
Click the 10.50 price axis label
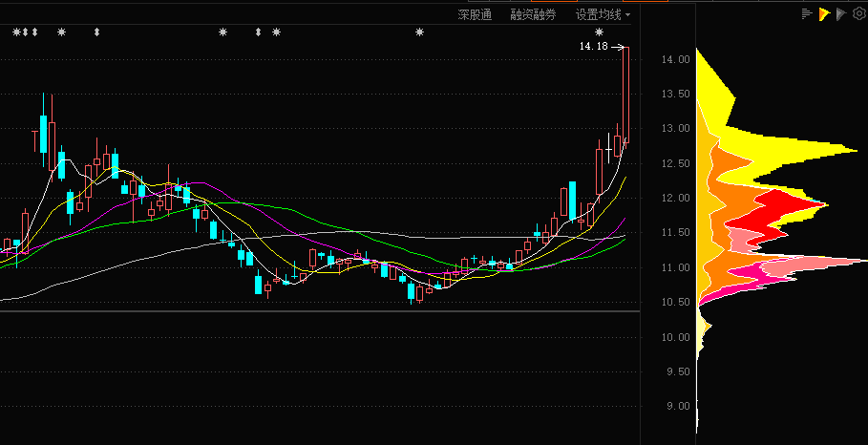point(675,302)
